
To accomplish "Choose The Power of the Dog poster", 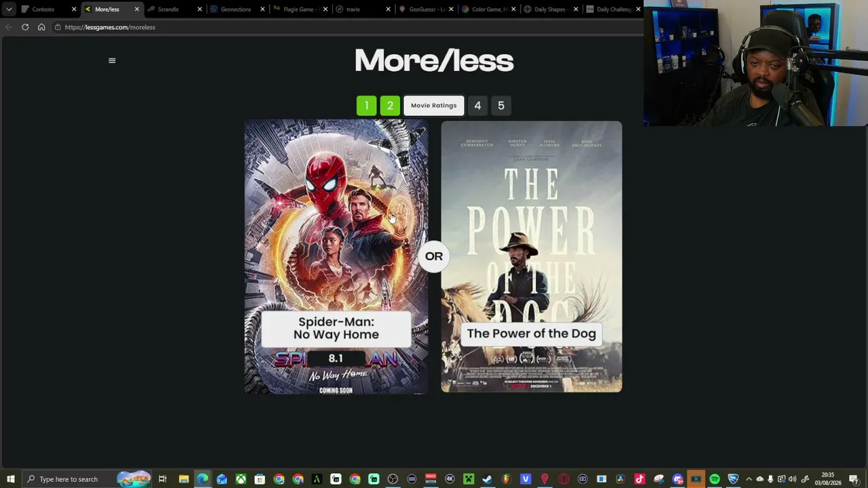I will [532, 257].
